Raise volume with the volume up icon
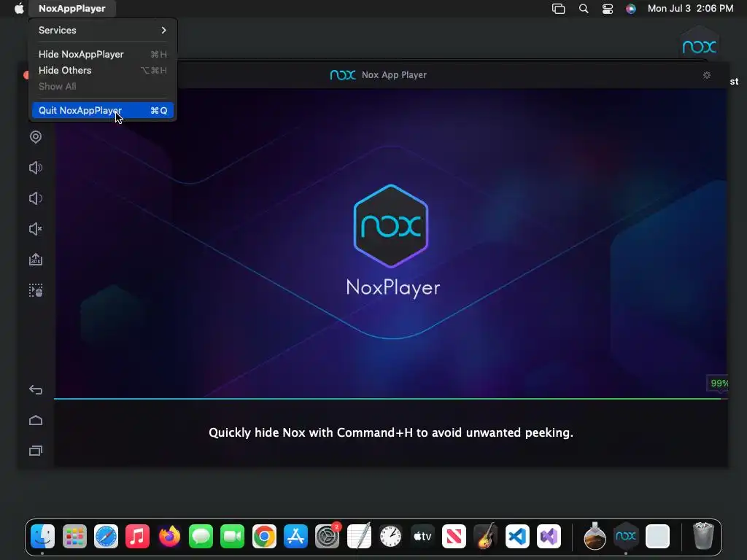The image size is (747, 560). pyautogui.click(x=36, y=168)
